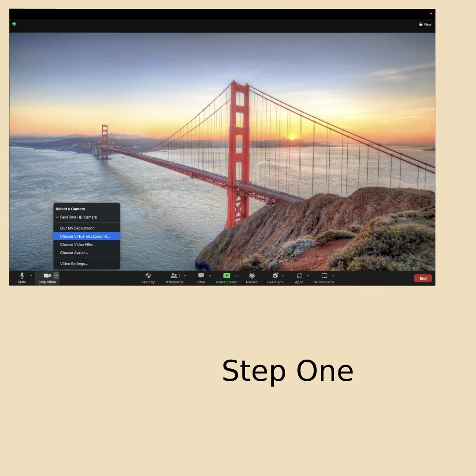This screenshot has width=476, height=476.
Task: Open the Whiteboards feature
Action: pyautogui.click(x=324, y=278)
